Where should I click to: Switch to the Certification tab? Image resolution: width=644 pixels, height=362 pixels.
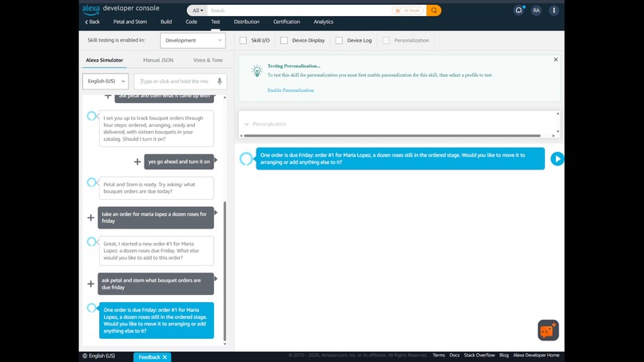tap(286, 22)
